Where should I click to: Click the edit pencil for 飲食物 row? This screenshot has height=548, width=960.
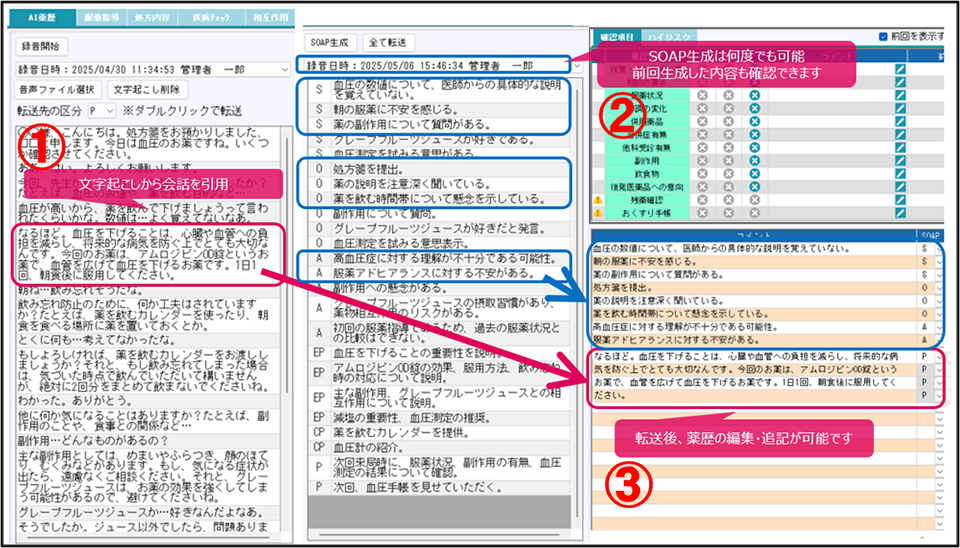pos(900,172)
